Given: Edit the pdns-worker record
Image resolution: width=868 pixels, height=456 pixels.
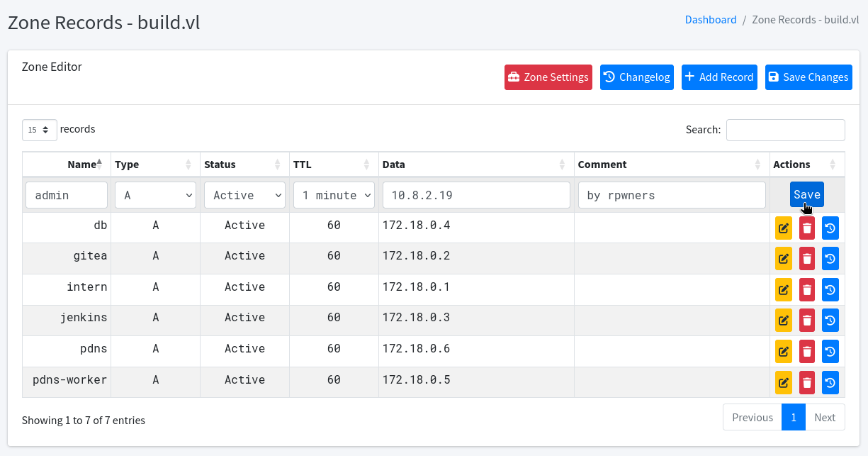Looking at the screenshot, I should click(784, 382).
